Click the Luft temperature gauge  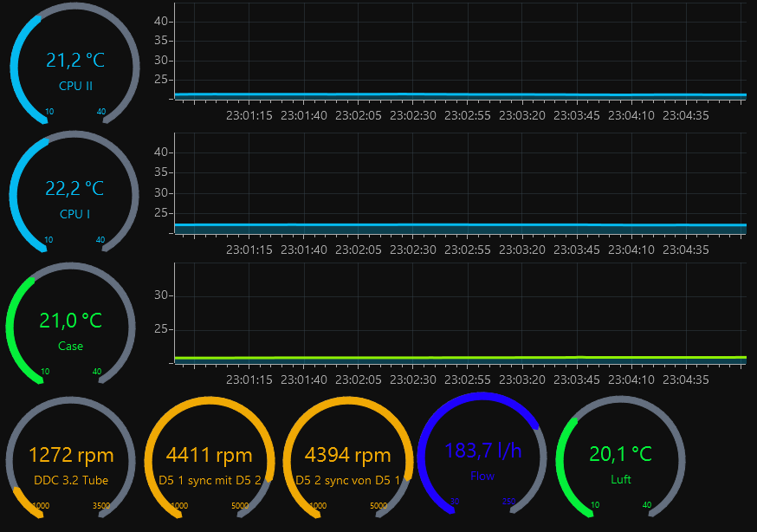(x=621, y=457)
